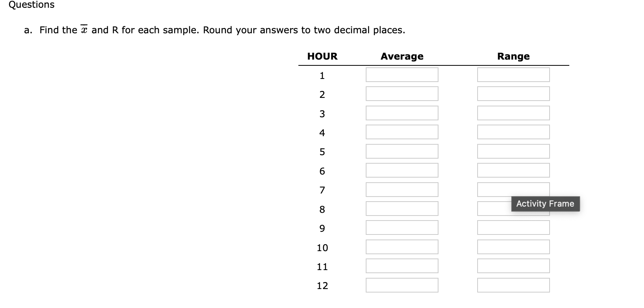Select the Average box for Hour 6

point(402,170)
